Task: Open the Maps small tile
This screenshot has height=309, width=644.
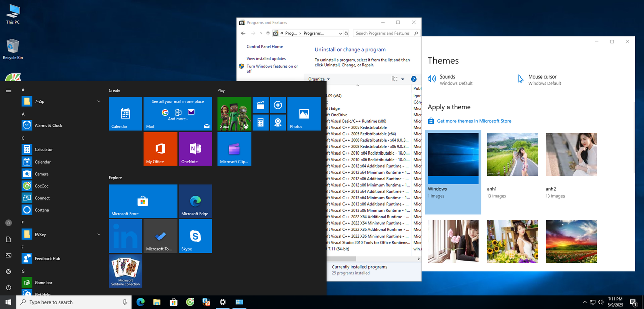Action: (x=278, y=122)
